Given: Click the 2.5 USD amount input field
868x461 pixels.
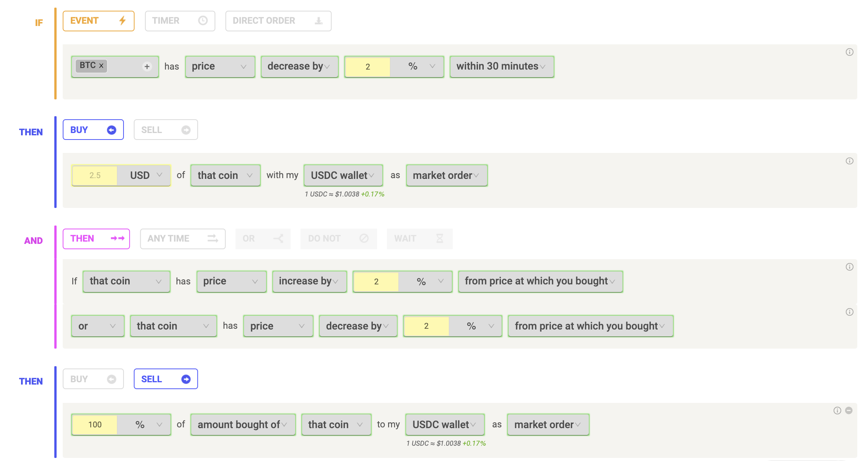Looking at the screenshot, I should tap(95, 175).
